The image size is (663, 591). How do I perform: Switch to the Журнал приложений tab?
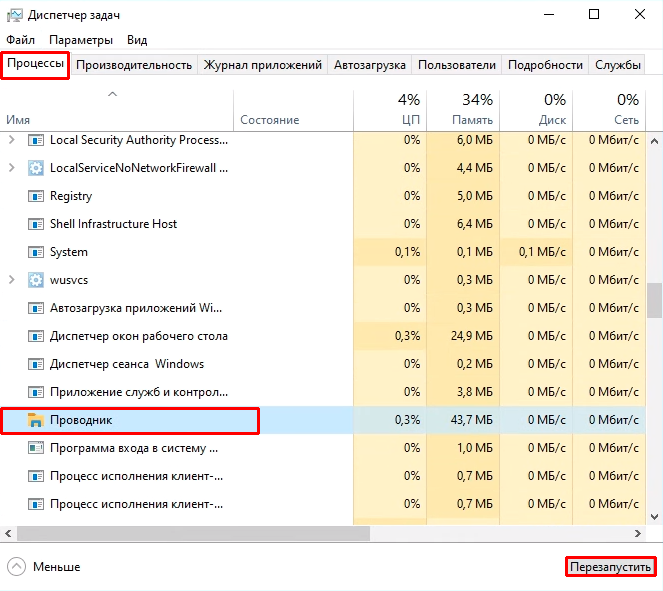click(x=263, y=65)
